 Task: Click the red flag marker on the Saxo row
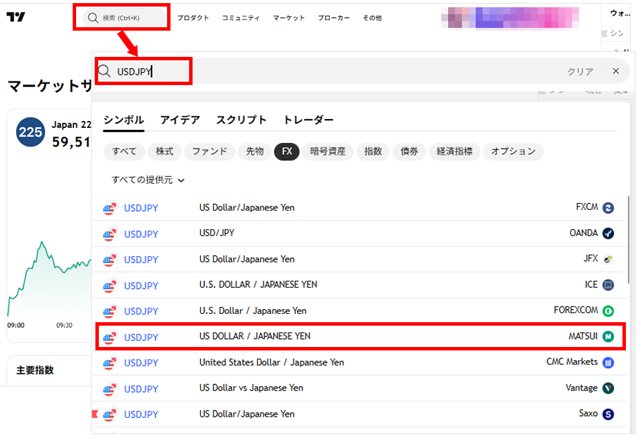tap(95, 414)
